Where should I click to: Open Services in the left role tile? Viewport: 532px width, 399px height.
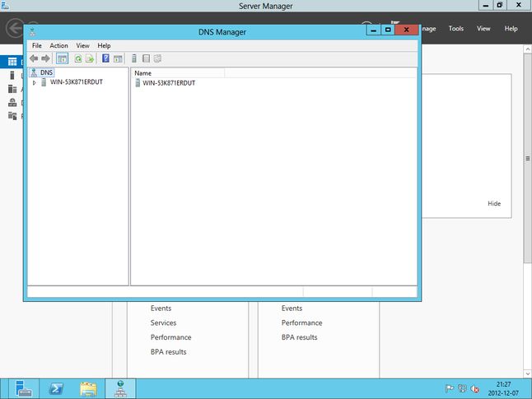coord(163,323)
